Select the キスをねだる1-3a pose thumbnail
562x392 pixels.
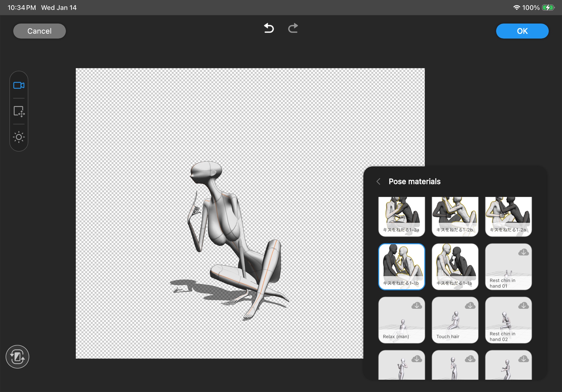402,216
